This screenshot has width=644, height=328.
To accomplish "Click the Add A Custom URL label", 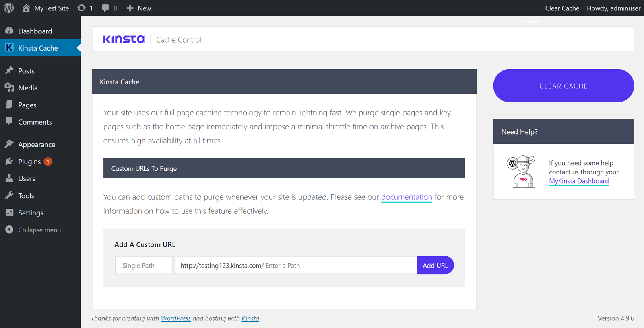I will (x=145, y=244).
